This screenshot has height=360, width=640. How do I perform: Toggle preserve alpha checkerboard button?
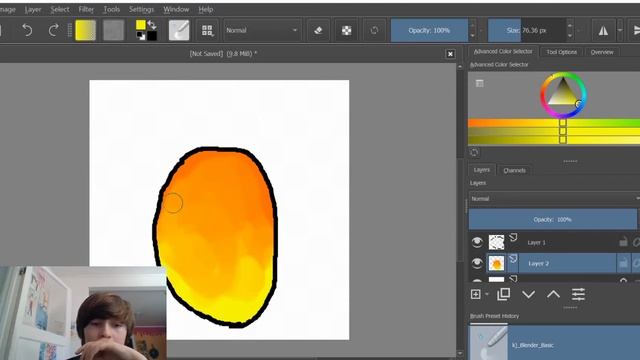click(x=346, y=30)
